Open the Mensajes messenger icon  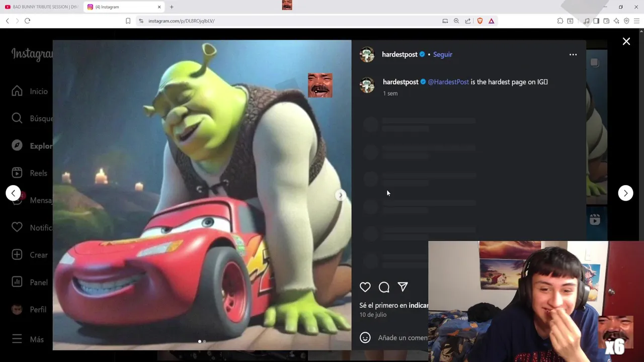tap(17, 200)
